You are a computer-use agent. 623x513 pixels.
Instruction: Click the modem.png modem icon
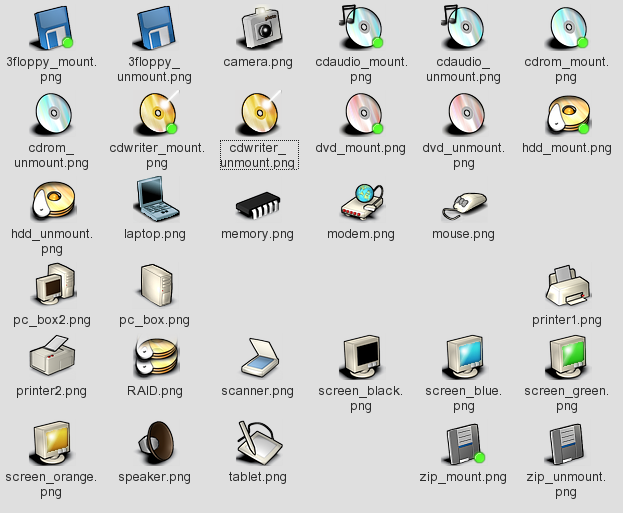click(362, 202)
